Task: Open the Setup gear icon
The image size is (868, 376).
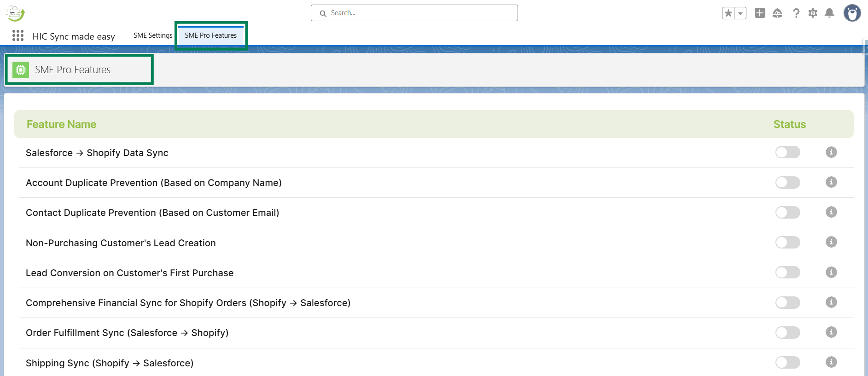Action: coord(813,13)
